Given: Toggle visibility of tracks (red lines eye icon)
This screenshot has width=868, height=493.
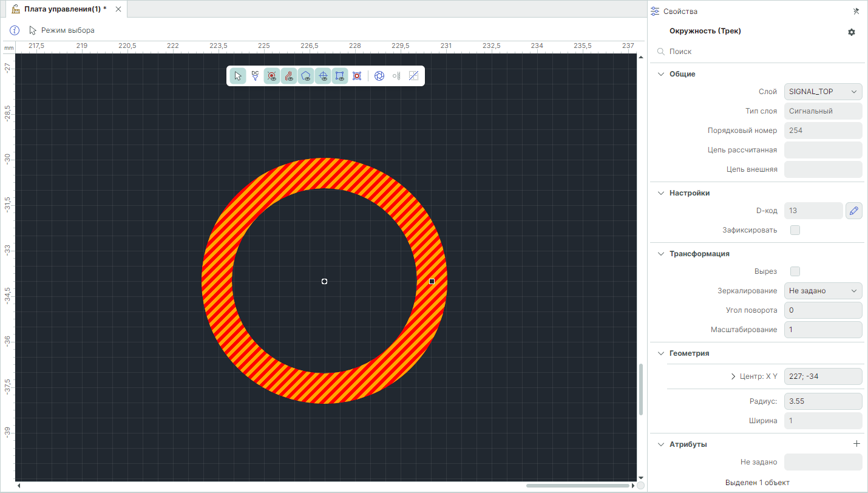Looking at the screenshot, I should [x=289, y=76].
